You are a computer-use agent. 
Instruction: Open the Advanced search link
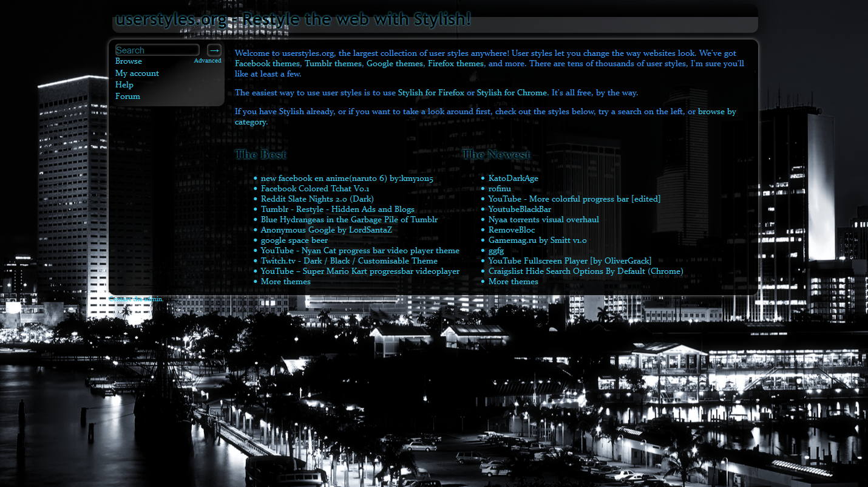(x=208, y=61)
